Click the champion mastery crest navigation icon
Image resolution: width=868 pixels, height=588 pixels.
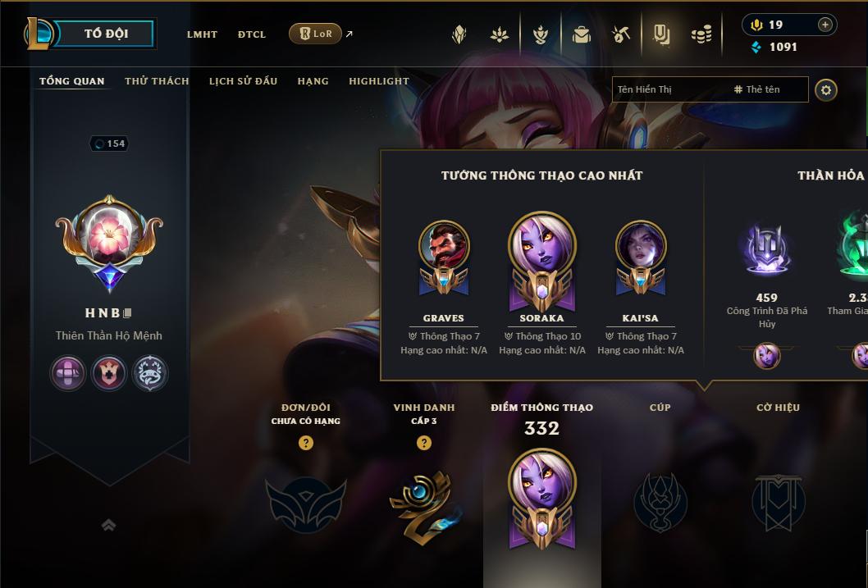coord(541,34)
